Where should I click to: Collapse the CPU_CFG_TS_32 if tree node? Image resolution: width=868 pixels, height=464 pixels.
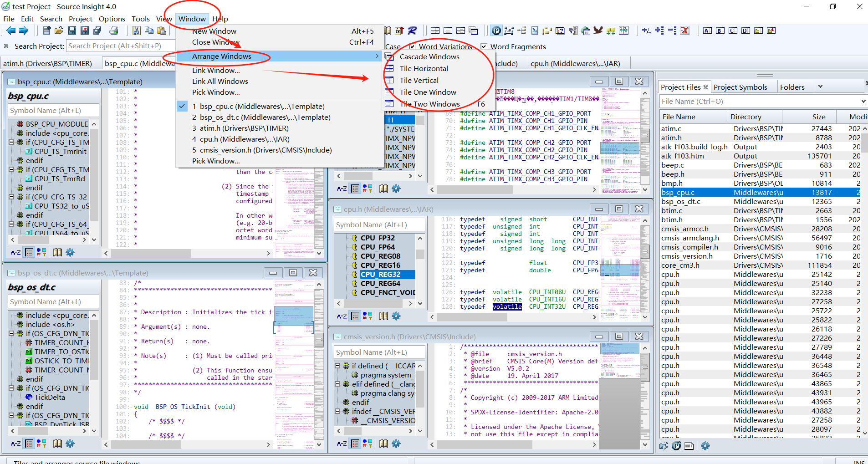tap(12, 197)
